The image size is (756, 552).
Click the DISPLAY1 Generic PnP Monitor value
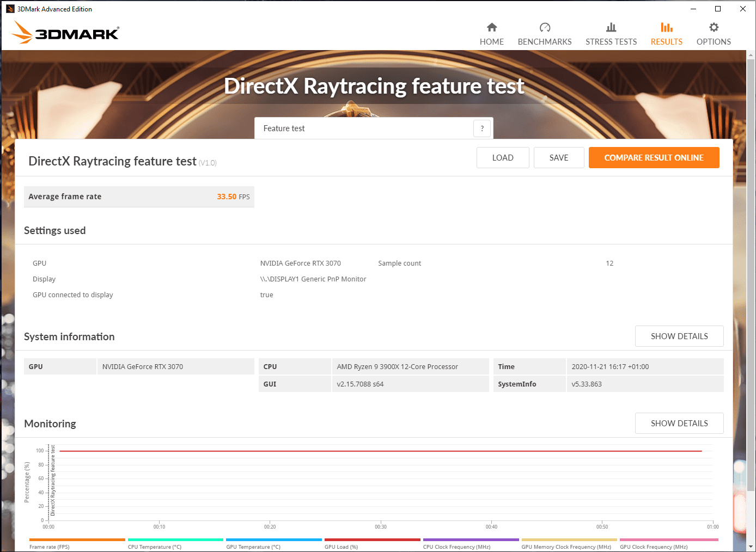click(313, 279)
